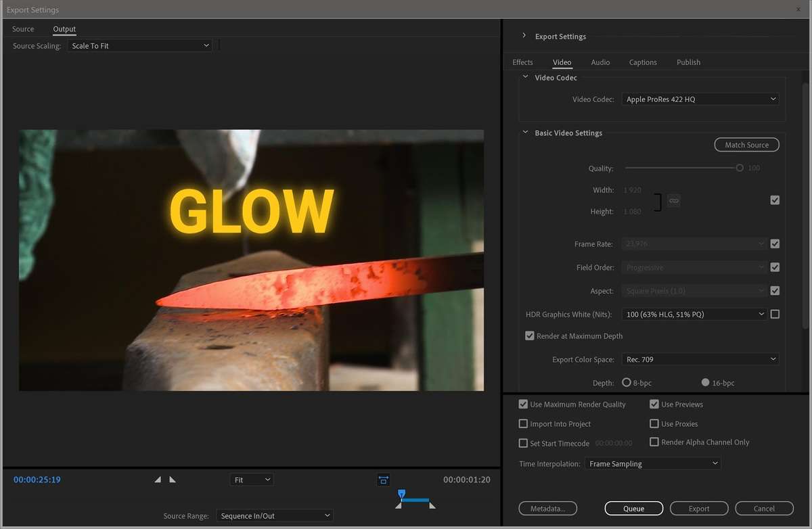
Task: Open the Time Interpolation dropdown
Action: (652, 463)
